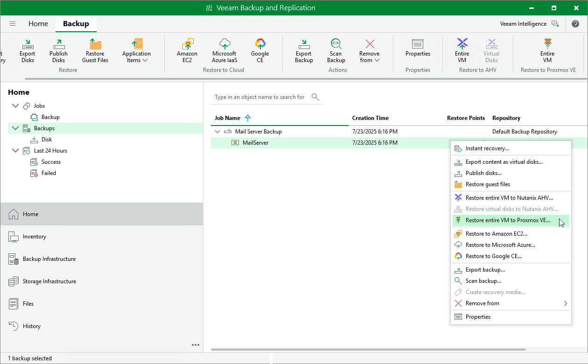Switch to the Home ribbon tab
This screenshot has height=364, width=588.
(38, 24)
